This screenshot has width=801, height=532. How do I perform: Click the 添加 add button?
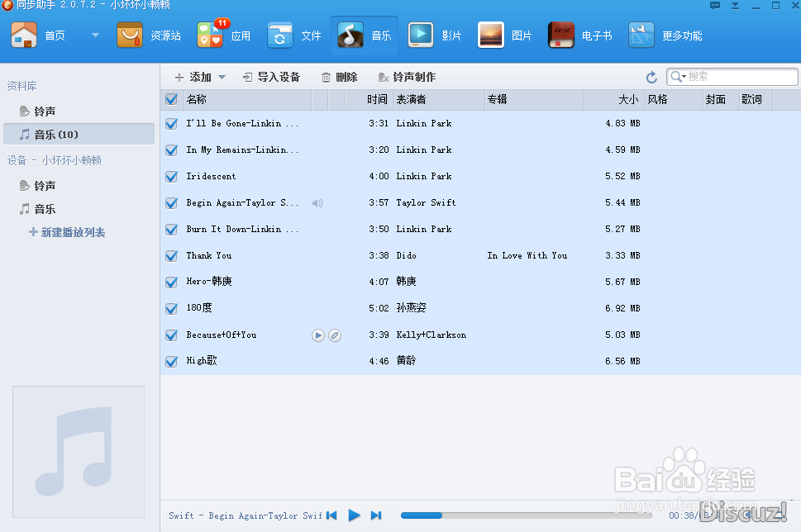click(x=193, y=77)
